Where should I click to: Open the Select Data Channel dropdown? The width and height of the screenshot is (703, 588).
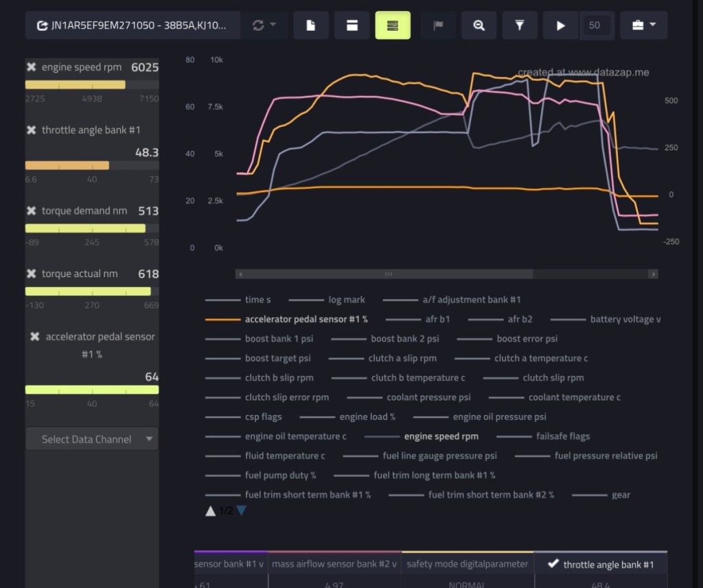tap(92, 439)
